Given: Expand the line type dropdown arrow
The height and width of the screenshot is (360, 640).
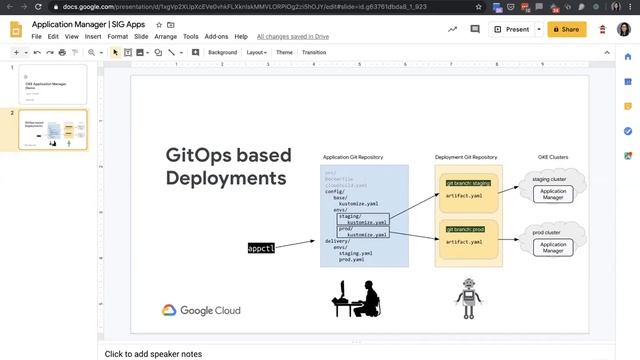Looking at the screenshot, I should [x=181, y=53].
